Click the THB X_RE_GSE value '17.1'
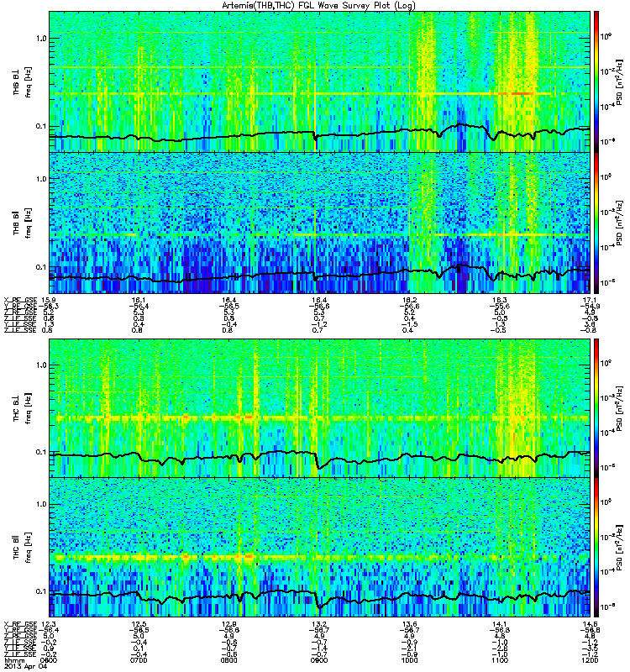This screenshot has width=630, height=672. (591, 300)
